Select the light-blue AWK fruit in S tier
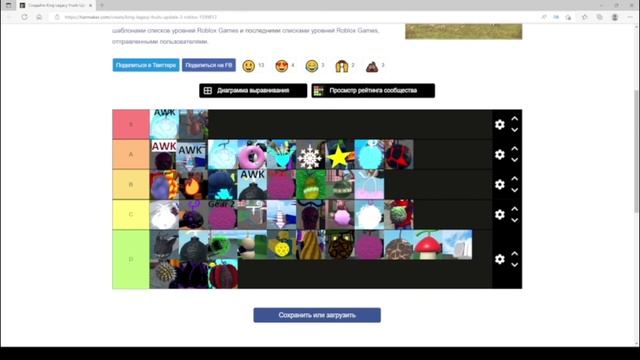Image resolution: width=640 pixels, height=360 pixels. [x=164, y=124]
